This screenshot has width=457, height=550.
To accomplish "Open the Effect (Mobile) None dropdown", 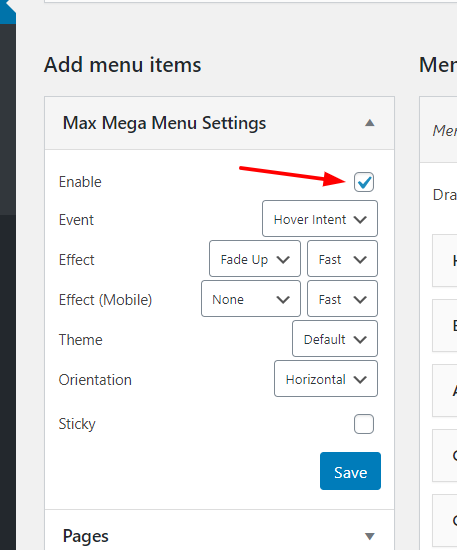I will click(251, 299).
